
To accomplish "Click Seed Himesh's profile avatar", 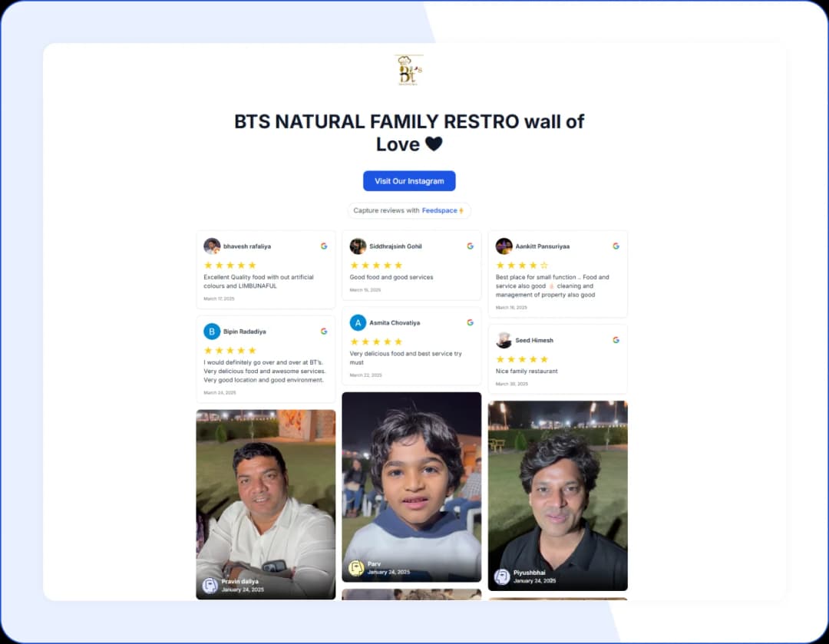I will click(504, 340).
